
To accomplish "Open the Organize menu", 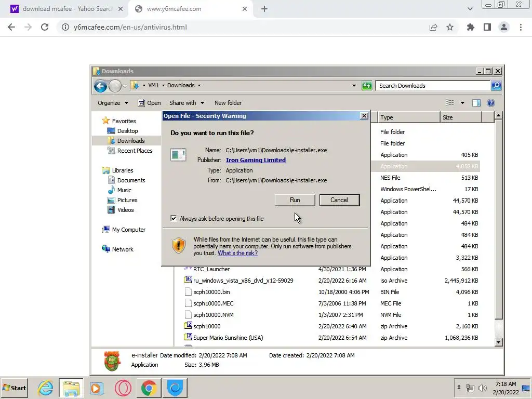I will [113, 103].
